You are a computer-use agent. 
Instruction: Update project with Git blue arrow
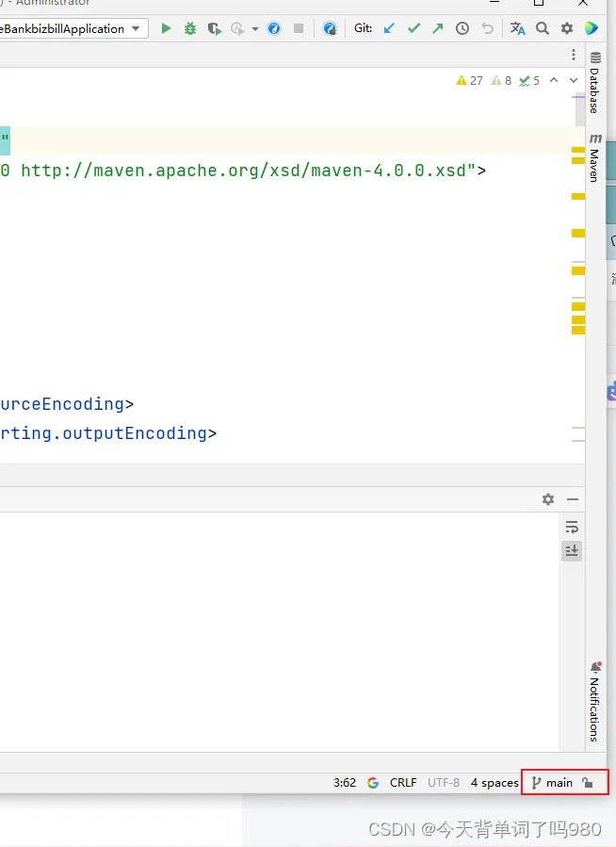[389, 28]
